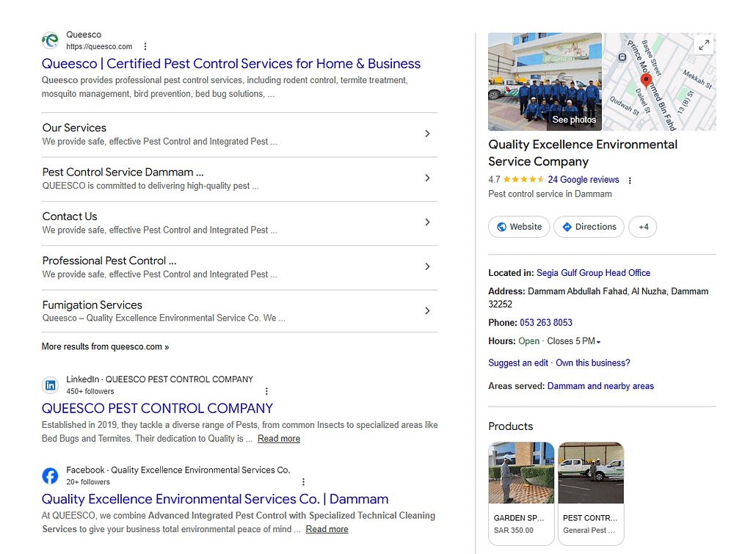Click https://queesco.com URL text
Screen dimensions: 756x554
coord(99,46)
